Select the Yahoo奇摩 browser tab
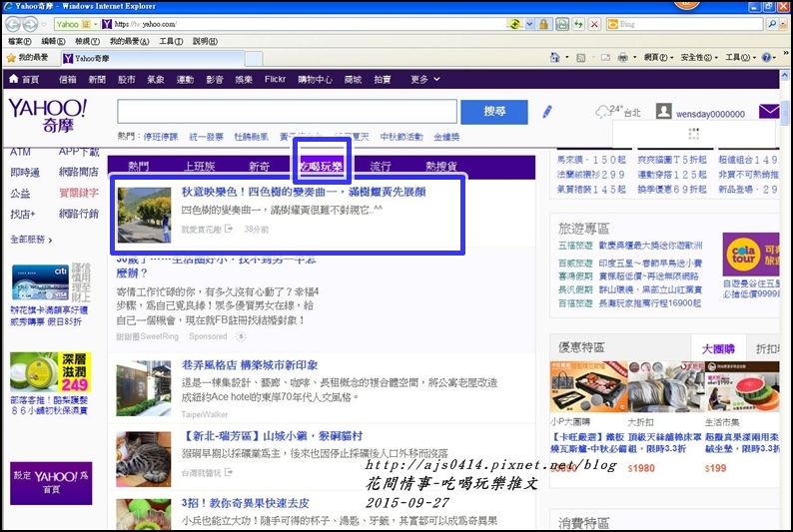Screen dimensions: 793x532 tap(152, 59)
